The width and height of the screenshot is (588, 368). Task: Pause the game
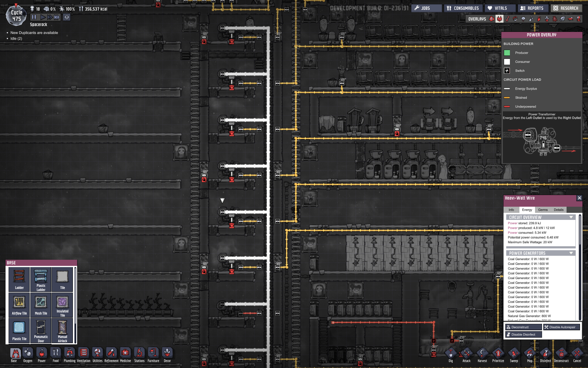click(x=34, y=17)
